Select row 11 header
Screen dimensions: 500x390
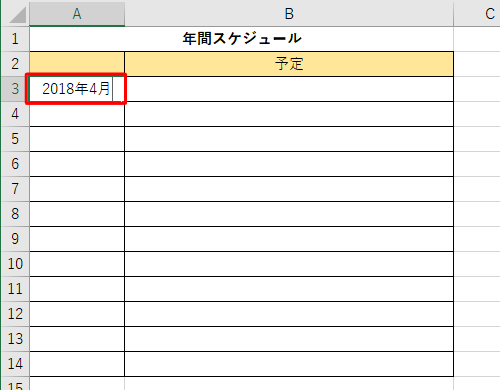coord(15,289)
